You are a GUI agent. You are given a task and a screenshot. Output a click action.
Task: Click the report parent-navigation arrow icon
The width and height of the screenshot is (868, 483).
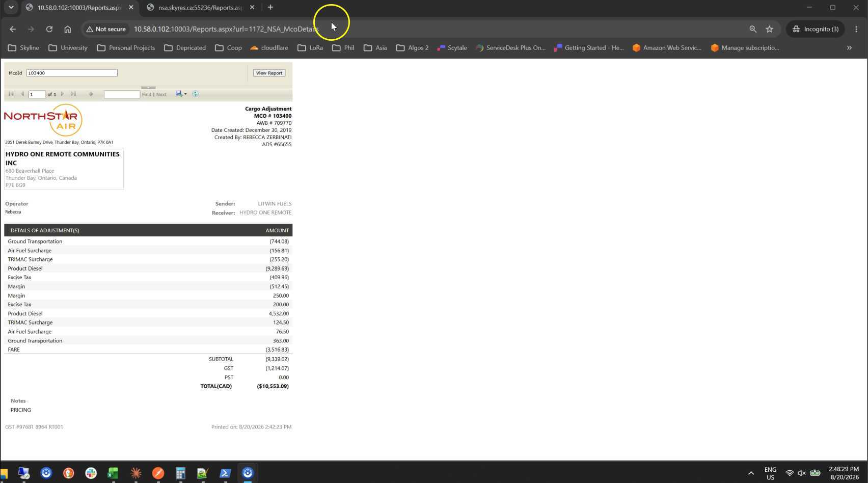pyautogui.click(x=91, y=94)
